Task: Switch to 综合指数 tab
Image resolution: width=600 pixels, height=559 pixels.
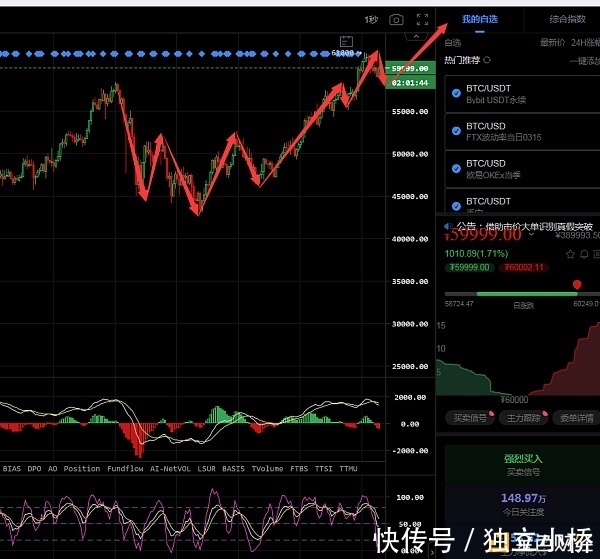Action: (567, 19)
